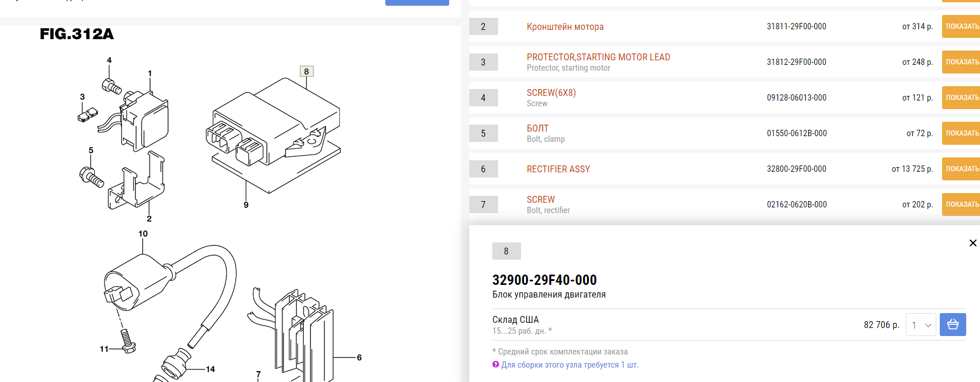Click callout number 4 in the diagram
Screen dimensions: 980x382
point(109,60)
